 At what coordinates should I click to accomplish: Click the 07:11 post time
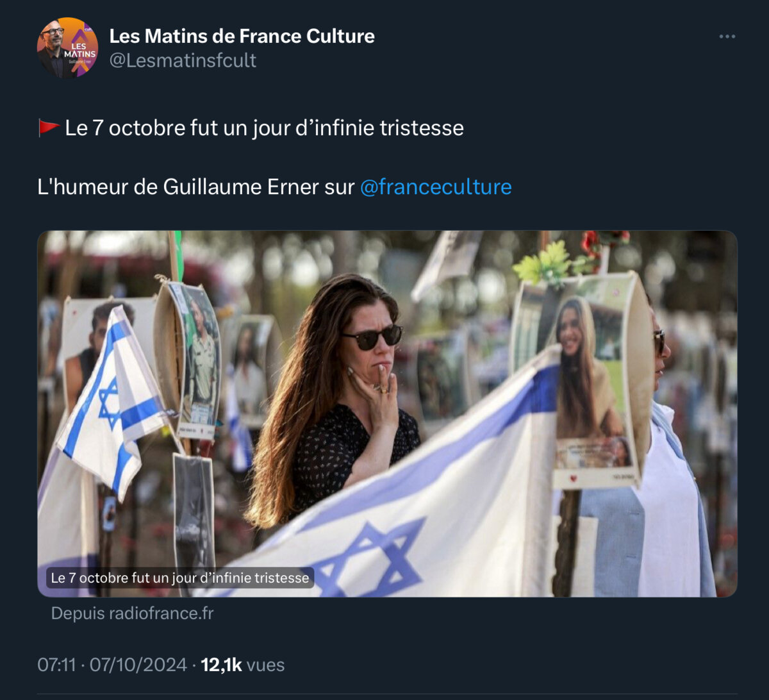(x=57, y=665)
